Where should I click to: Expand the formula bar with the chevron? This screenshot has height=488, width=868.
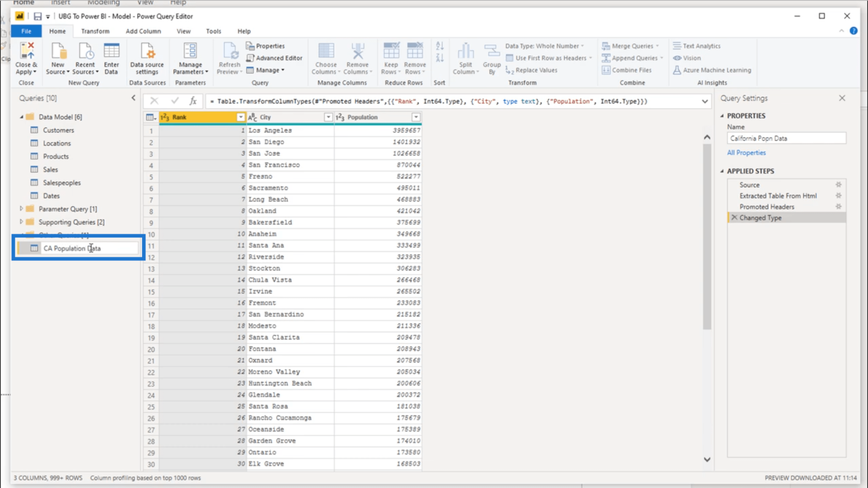coord(705,102)
